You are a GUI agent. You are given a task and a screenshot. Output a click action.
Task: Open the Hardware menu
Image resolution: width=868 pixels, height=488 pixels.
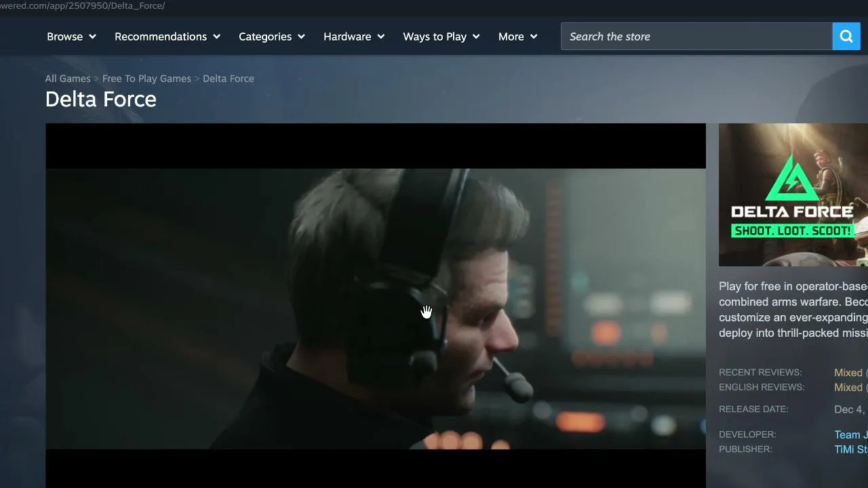pyautogui.click(x=354, y=37)
